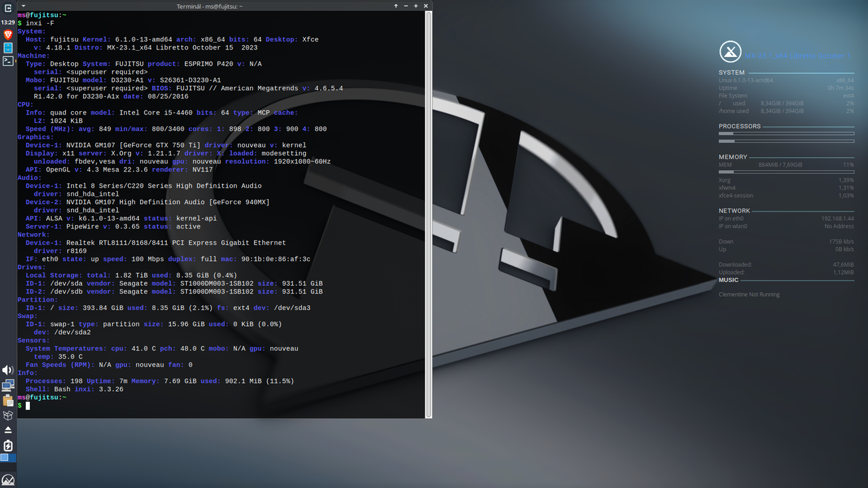The height and width of the screenshot is (488, 868).
Task: Click the terminal title bar text
Action: click(x=208, y=6)
